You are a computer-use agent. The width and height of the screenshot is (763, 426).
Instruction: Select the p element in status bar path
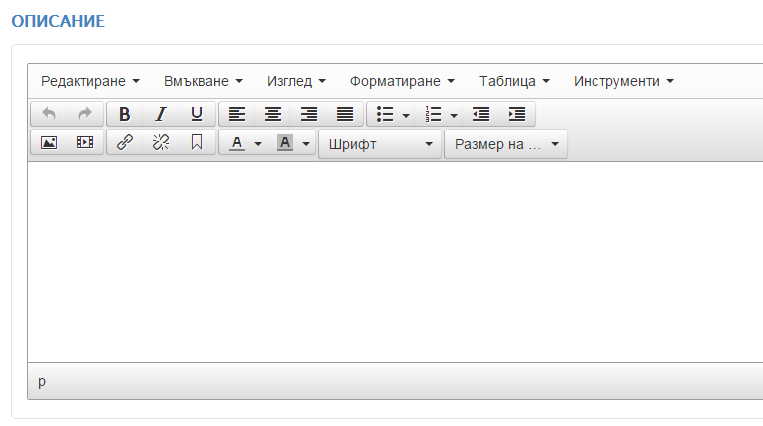pos(42,381)
